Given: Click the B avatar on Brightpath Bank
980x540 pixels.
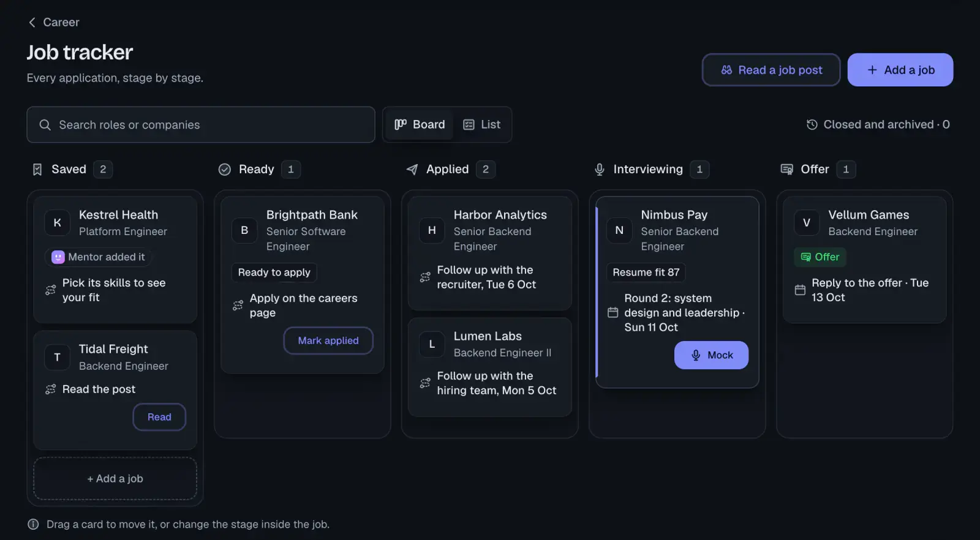Looking at the screenshot, I should coord(244,230).
